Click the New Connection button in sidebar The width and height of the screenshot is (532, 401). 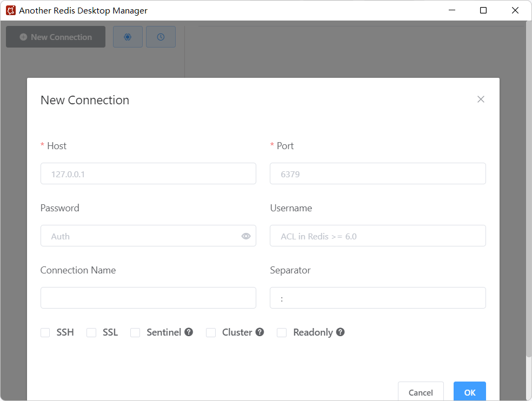pyautogui.click(x=55, y=36)
